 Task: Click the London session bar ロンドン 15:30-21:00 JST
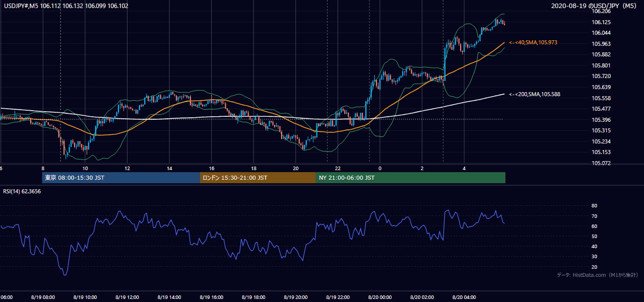(258, 178)
